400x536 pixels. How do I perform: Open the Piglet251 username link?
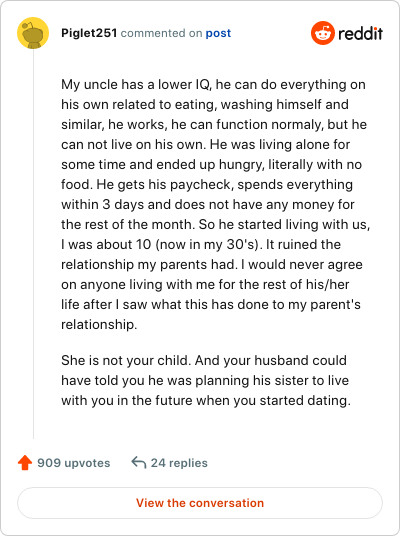pyautogui.click(x=89, y=33)
